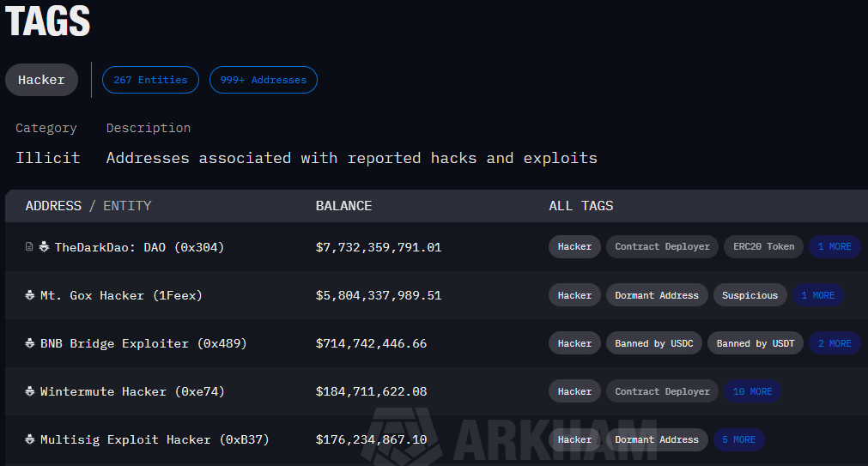
Task: Click Contract Deployer tag in Wintermute row
Action: pos(662,391)
